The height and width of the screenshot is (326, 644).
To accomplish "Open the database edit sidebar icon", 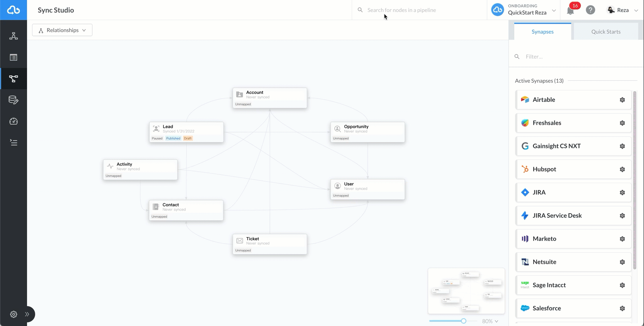I will click(14, 100).
